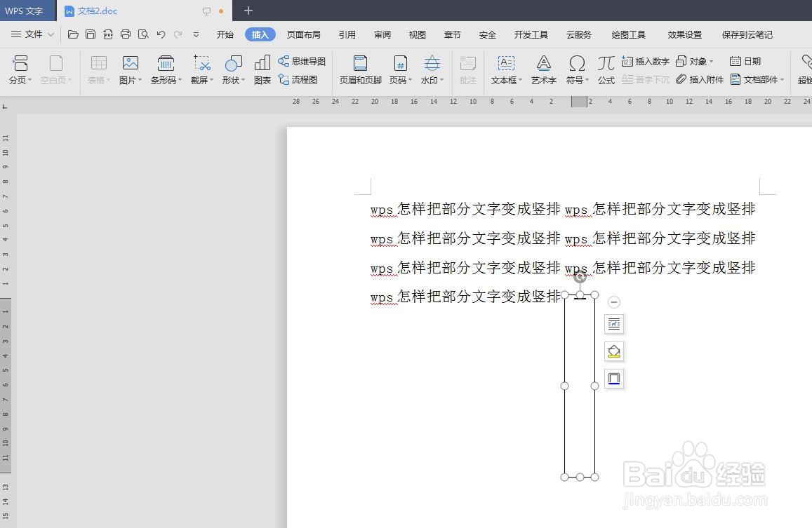Insert WordArt (艺术字)
812x528 pixels.
544,70
